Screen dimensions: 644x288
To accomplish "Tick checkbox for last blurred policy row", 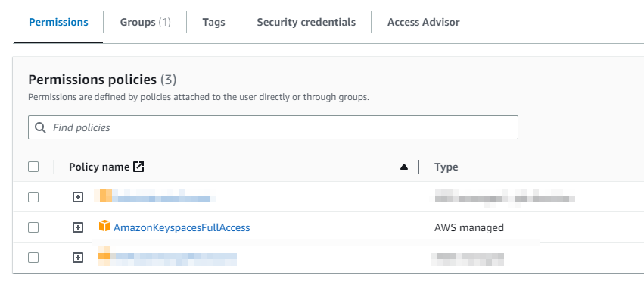I will pyautogui.click(x=33, y=258).
